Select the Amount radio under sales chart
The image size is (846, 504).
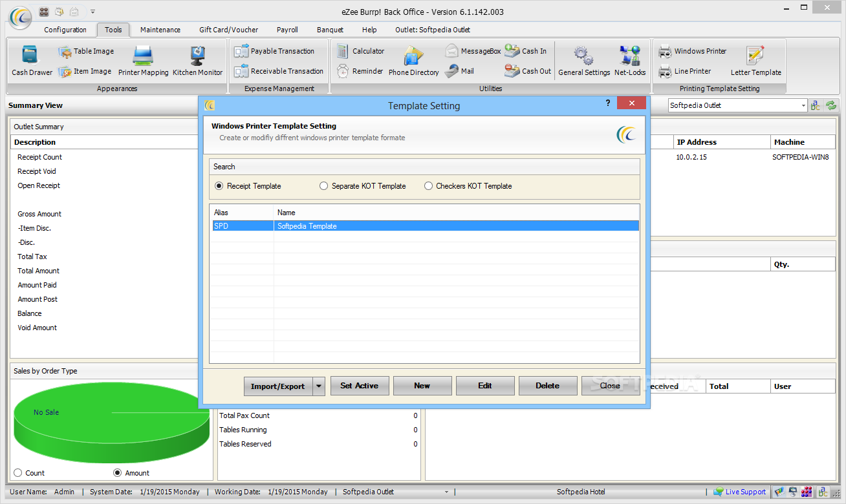(x=117, y=473)
